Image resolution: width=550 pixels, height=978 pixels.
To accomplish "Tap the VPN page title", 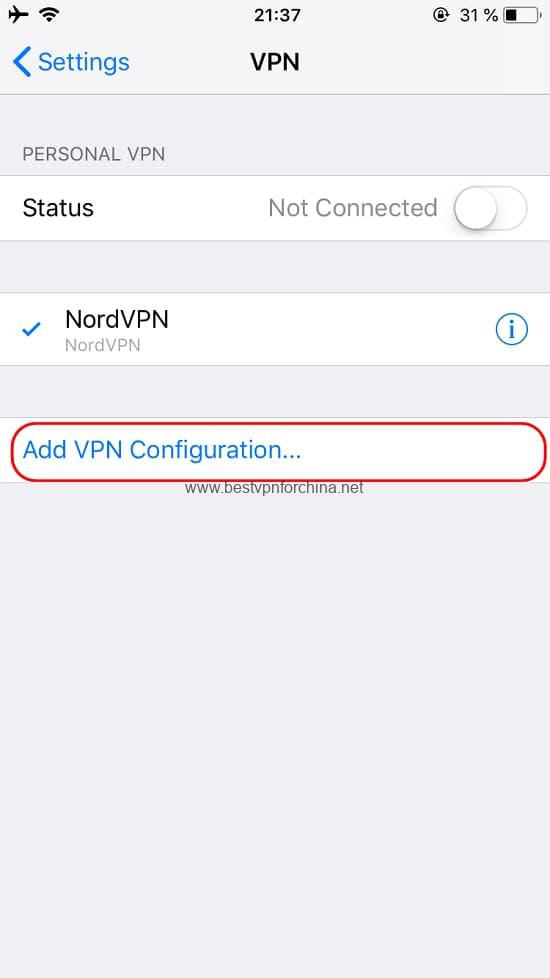I will (x=275, y=62).
